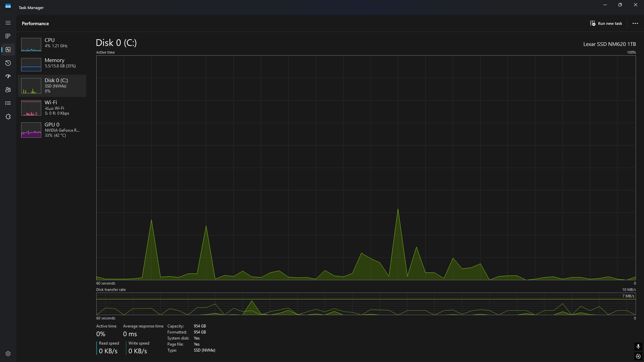Image resolution: width=644 pixels, height=362 pixels.
Task: Open the Details page icon
Action: [x=8, y=103]
